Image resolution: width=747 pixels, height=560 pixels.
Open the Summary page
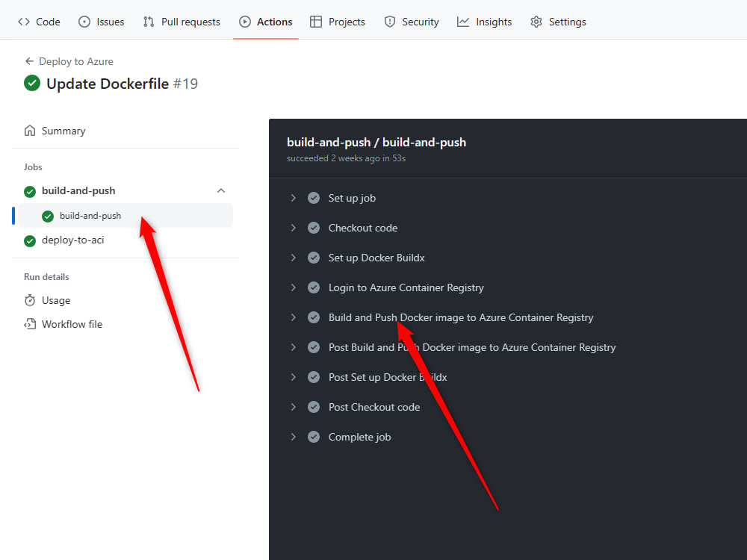coord(63,130)
